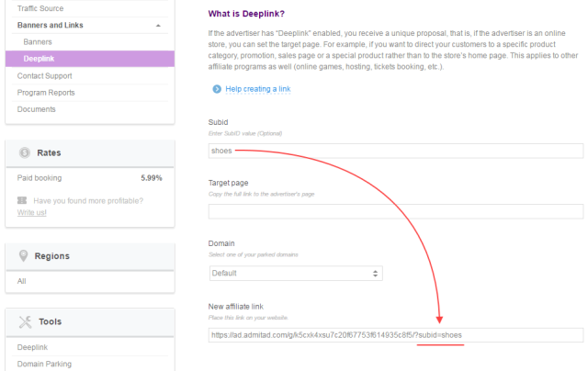Collapse the Banners and Links section
Screen dimensions: 588x371
159,26
